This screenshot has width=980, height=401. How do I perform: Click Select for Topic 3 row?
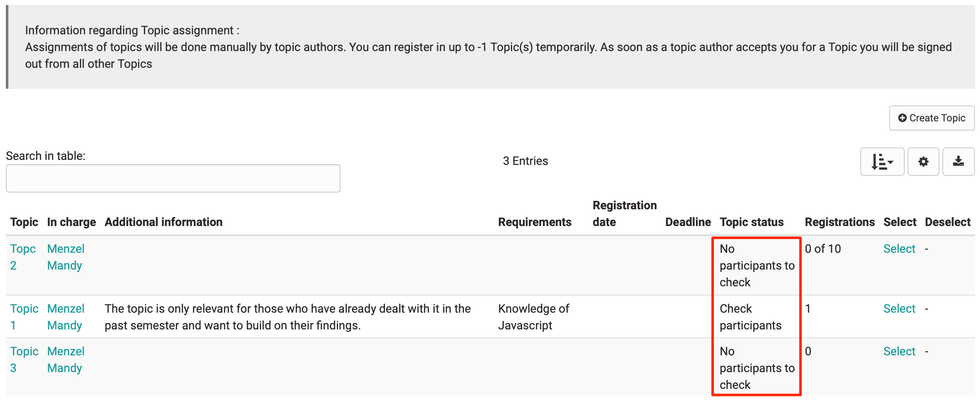point(899,351)
